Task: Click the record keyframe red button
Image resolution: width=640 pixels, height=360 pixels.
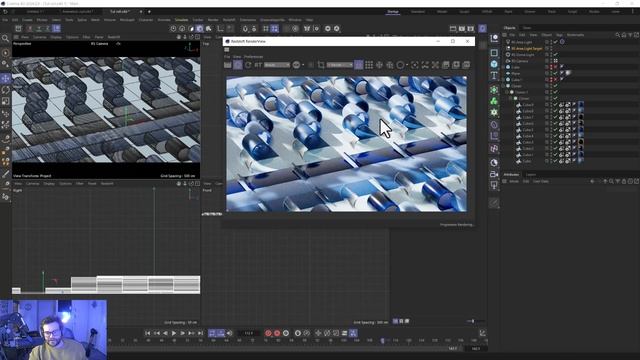Action: [268, 333]
